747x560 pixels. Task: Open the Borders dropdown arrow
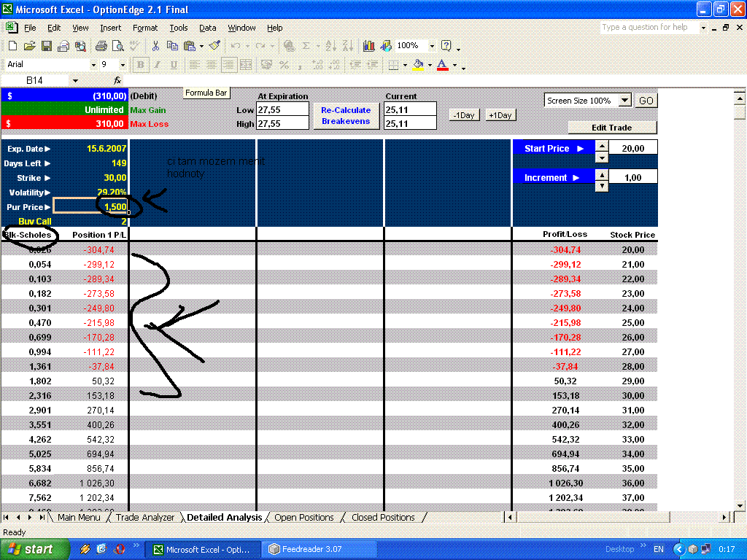[405, 65]
